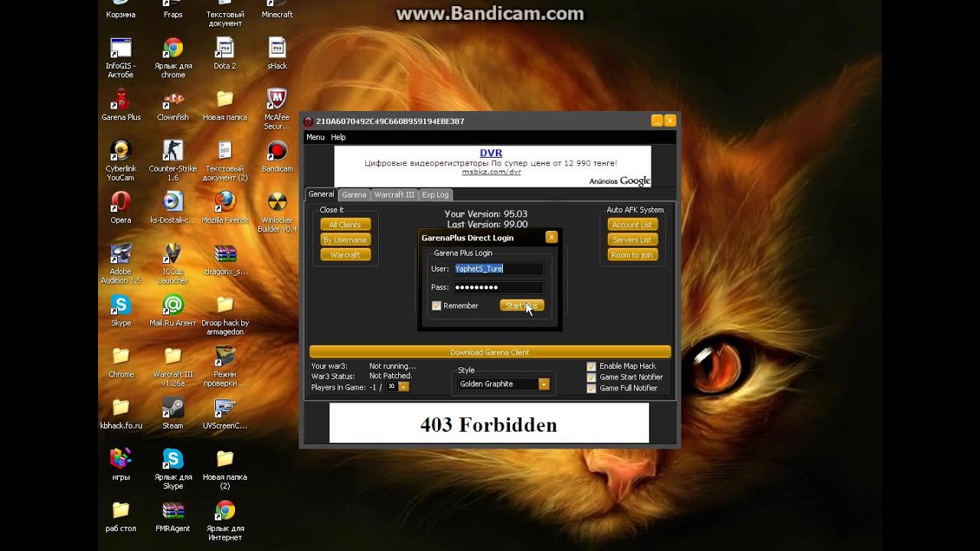Screen dimensions: 980x551
Task: Toggle Enable Map Hack checkbox
Action: (x=591, y=366)
